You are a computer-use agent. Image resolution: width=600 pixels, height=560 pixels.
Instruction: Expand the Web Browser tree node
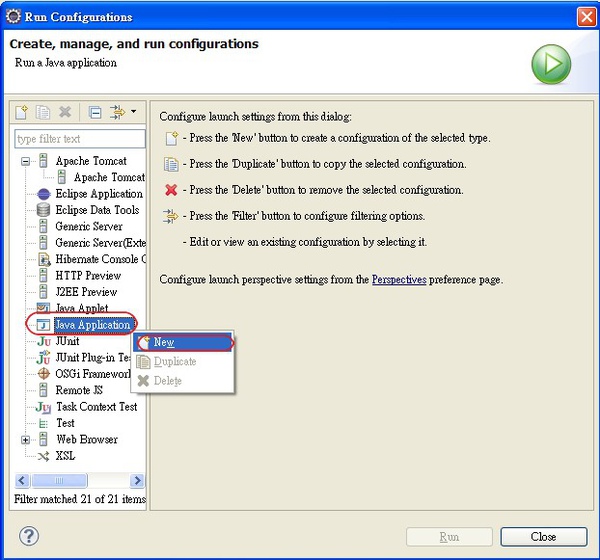[x=25, y=440]
